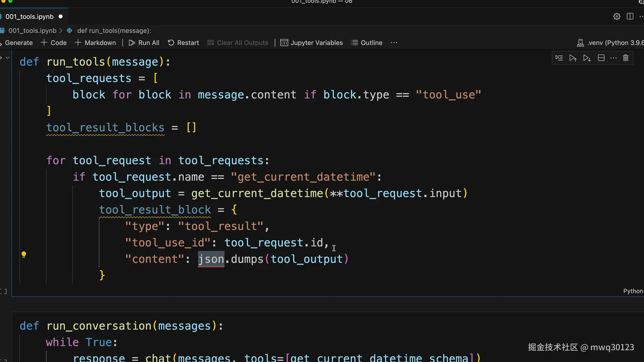Switch to the 001_tools.ipynb tab
Screen dimensions: 644x362
pyautogui.click(x=30, y=16)
